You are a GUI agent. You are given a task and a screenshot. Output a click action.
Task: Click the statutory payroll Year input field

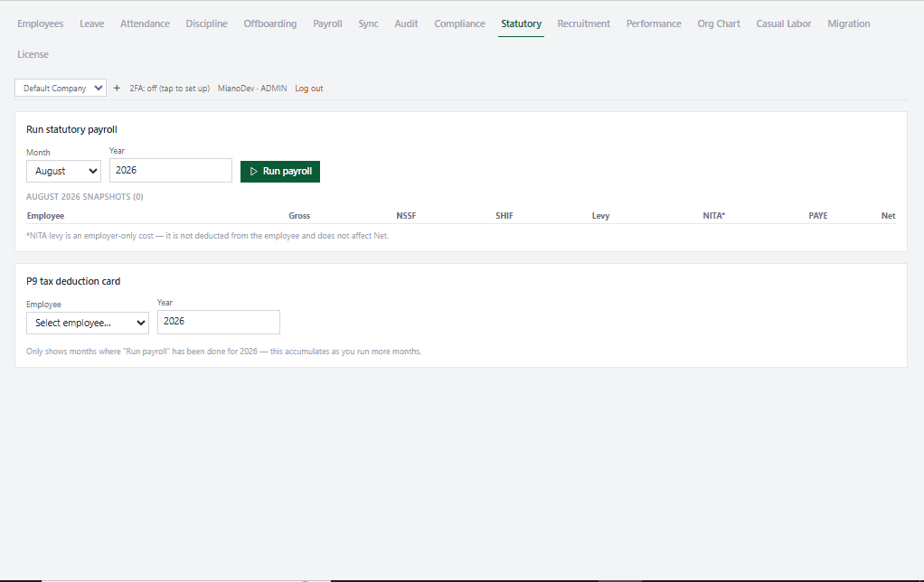[171, 170]
